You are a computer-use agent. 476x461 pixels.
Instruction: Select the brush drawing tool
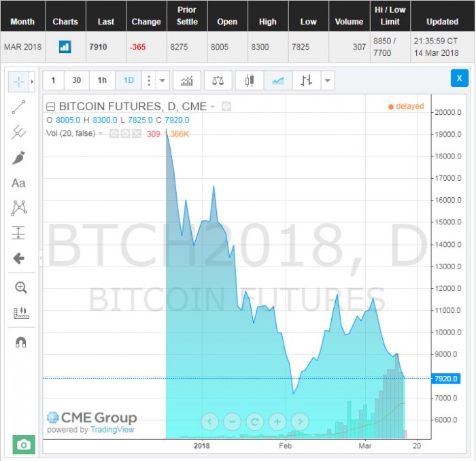(x=18, y=158)
